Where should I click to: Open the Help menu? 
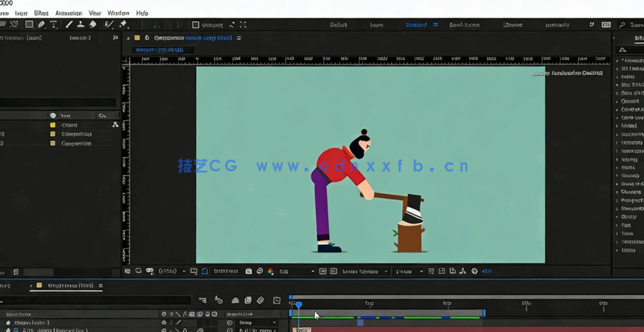[142, 13]
